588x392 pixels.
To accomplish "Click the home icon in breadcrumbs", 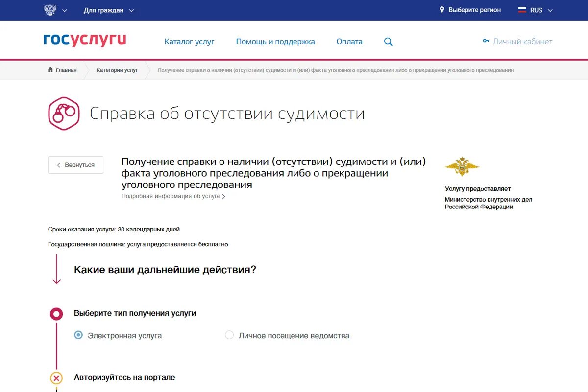I will [x=50, y=70].
